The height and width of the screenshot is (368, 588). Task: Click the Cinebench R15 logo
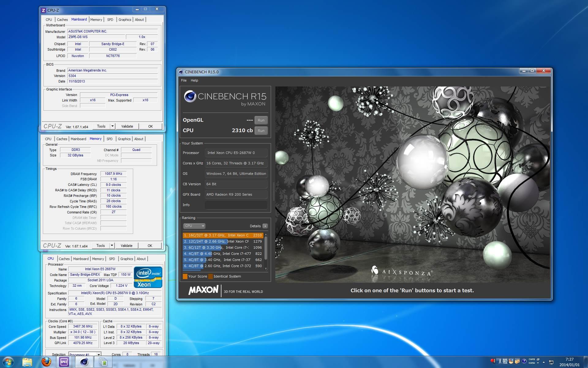(225, 99)
